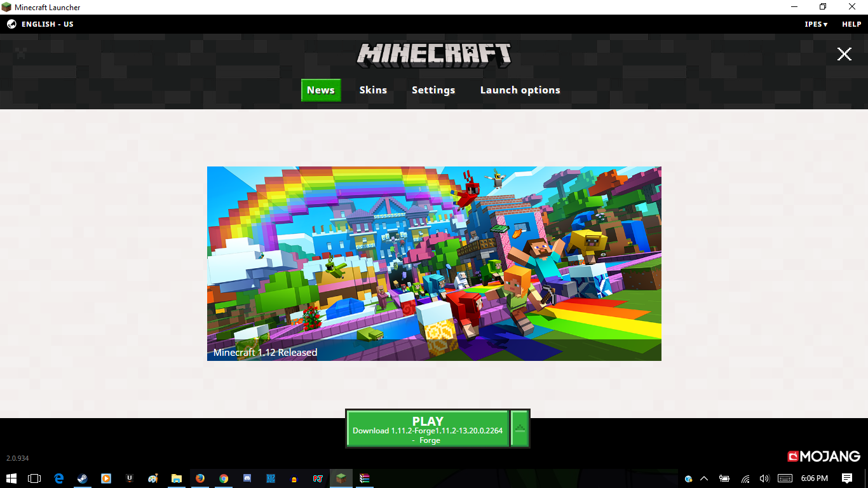The height and width of the screenshot is (488, 868).
Task: Open the volume speaker tray icon
Action: [764, 478]
